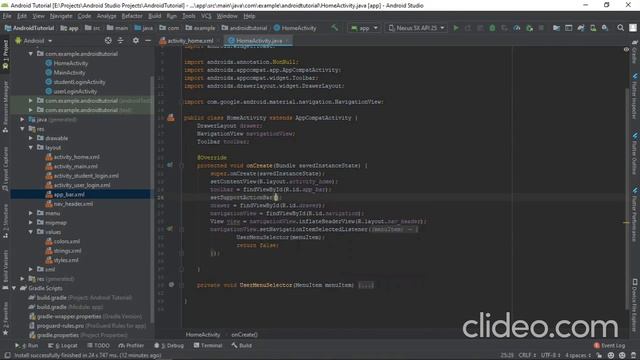Select userLoginActivity in the project tree
This screenshot has height=360, width=640.
[x=75, y=91]
